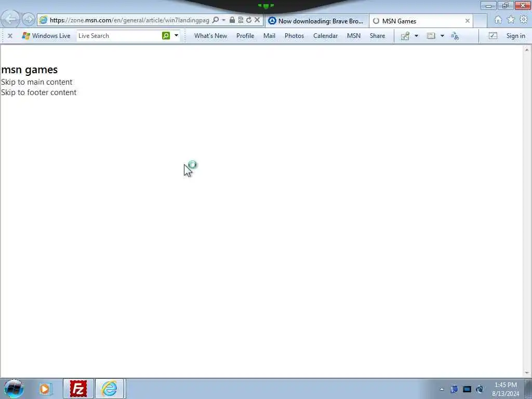Click the scrollbar down arrow

[527, 373]
